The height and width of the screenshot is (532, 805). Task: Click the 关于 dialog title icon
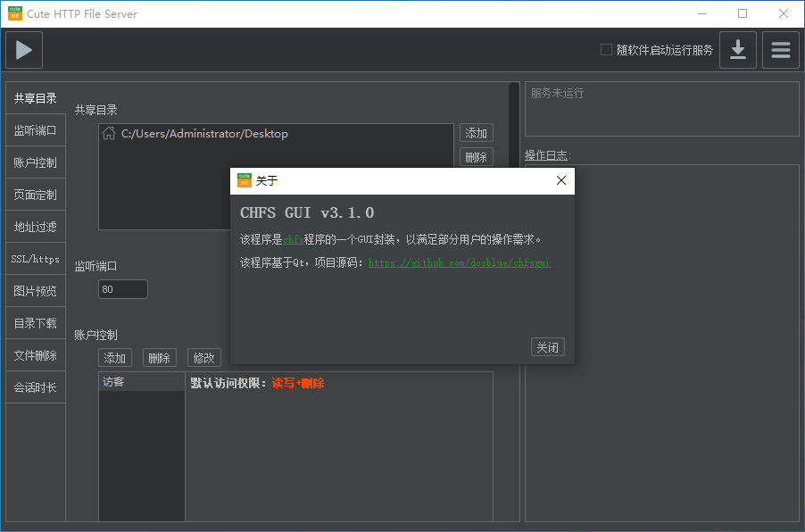click(x=245, y=180)
